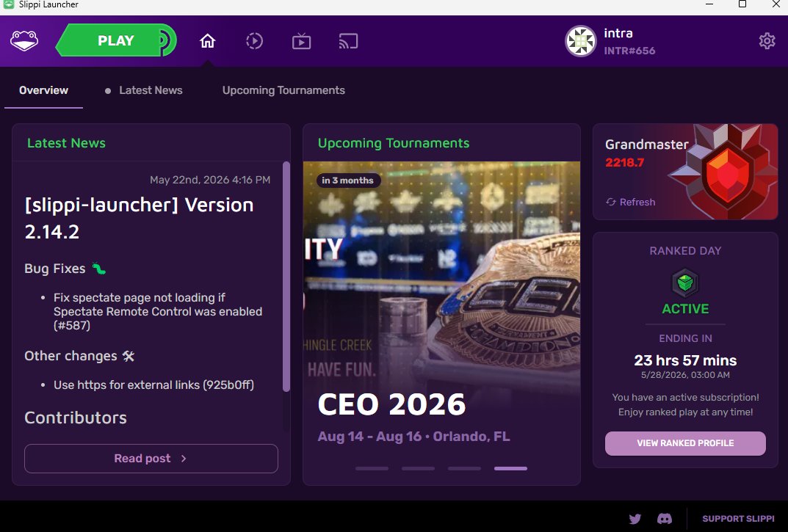788x532 pixels.
Task: Click the 'Upcoming Tournaments' panel heading
Action: coord(394,143)
